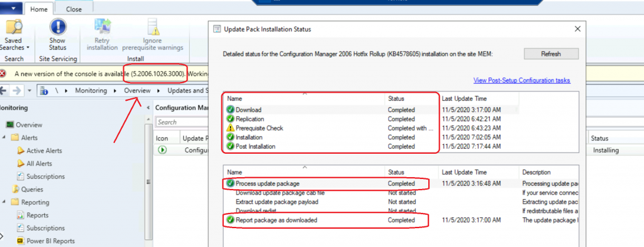This screenshot has width=644, height=247.
Task: Open the navigation history dropdown arrow
Action: (x=30, y=91)
